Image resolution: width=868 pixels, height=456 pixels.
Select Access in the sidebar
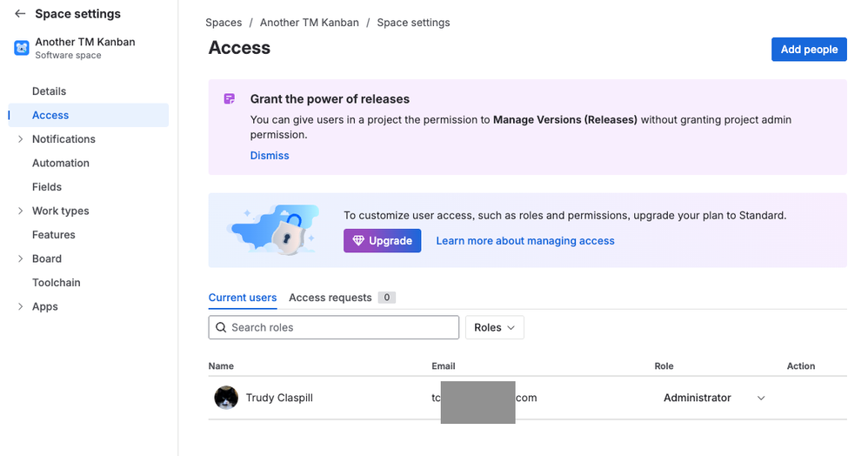[89, 115]
